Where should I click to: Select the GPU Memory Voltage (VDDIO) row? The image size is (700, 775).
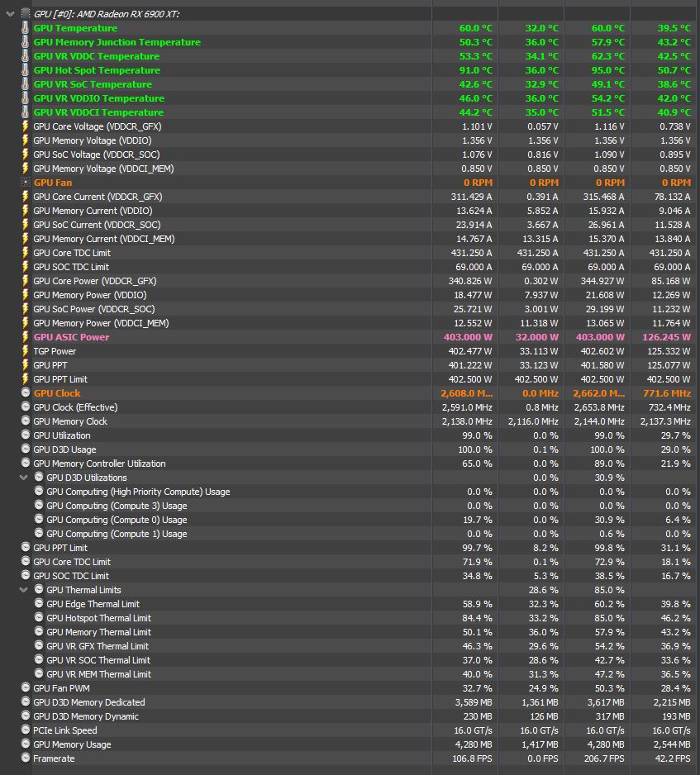[93, 140]
